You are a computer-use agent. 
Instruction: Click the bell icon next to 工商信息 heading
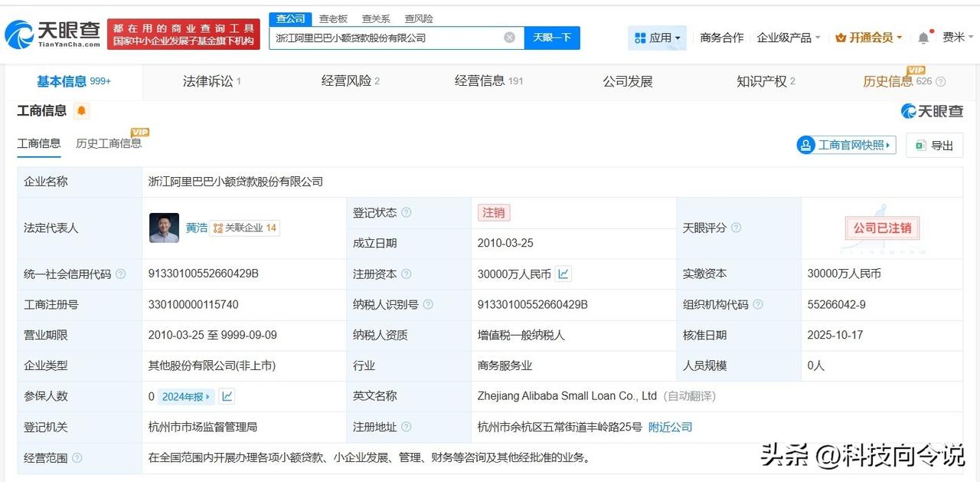[80, 110]
